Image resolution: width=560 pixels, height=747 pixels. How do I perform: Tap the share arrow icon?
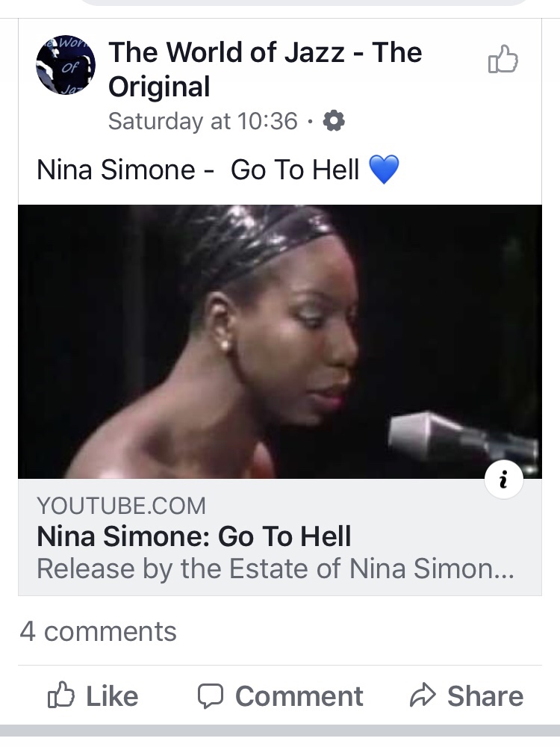pyautogui.click(x=423, y=696)
